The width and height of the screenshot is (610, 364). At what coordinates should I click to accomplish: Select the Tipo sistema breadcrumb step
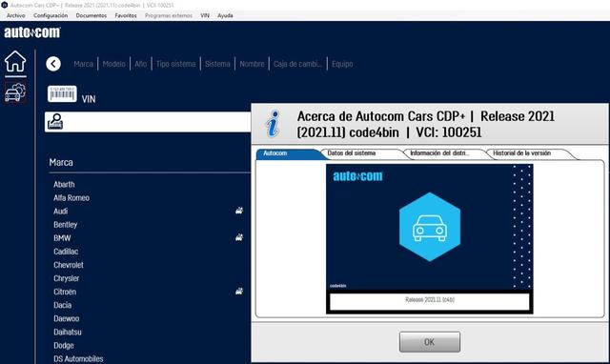click(x=175, y=64)
